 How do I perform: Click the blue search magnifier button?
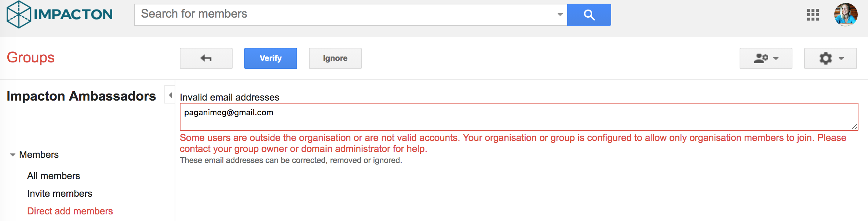pyautogui.click(x=589, y=15)
